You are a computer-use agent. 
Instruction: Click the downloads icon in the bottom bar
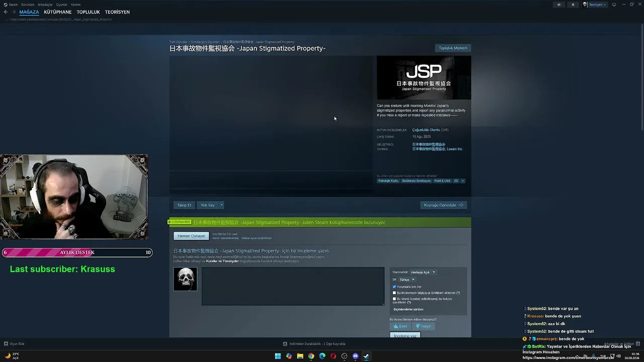click(x=285, y=344)
